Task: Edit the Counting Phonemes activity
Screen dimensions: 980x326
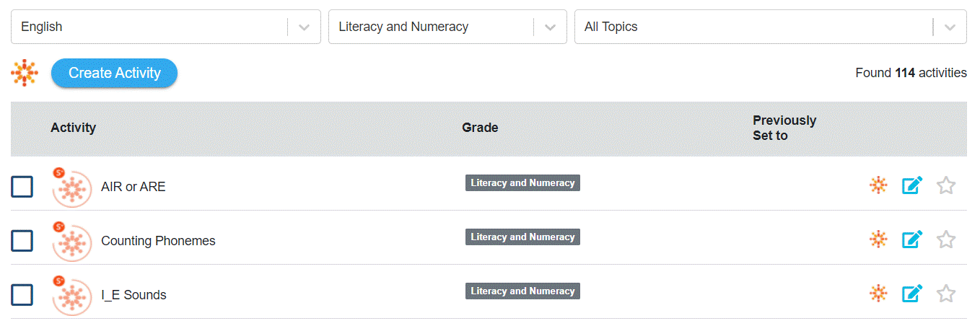Action: [912, 239]
